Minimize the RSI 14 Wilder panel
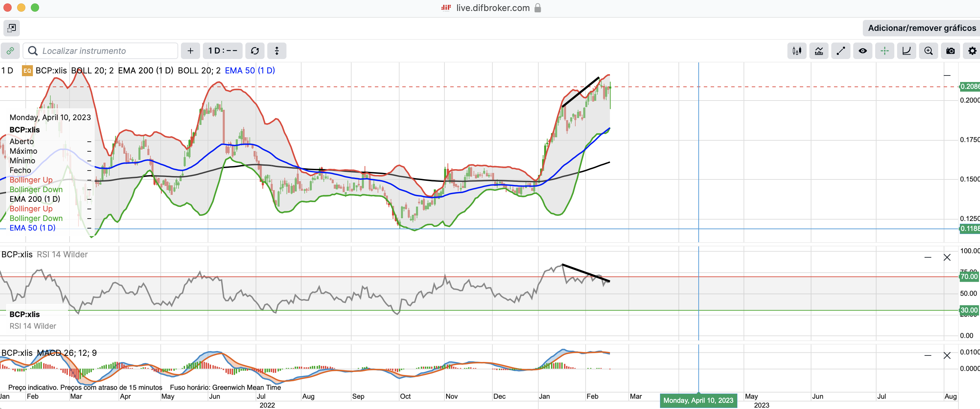 pyautogui.click(x=928, y=258)
